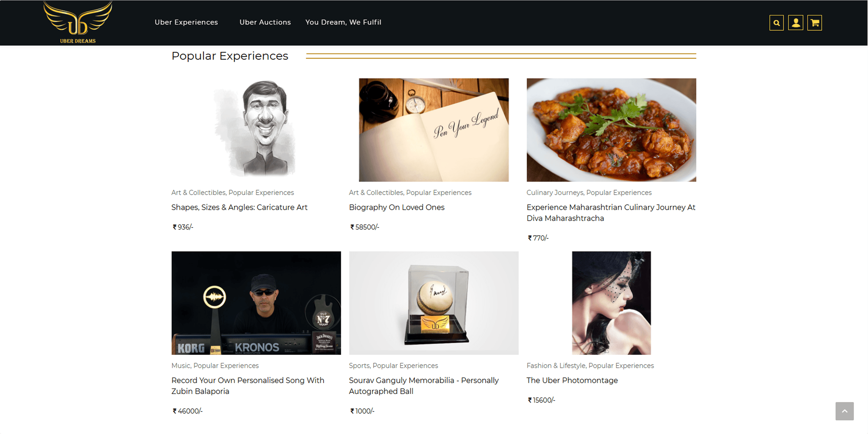This screenshot has width=868, height=434.
Task: Click the ₹770/- price
Action: click(x=538, y=238)
